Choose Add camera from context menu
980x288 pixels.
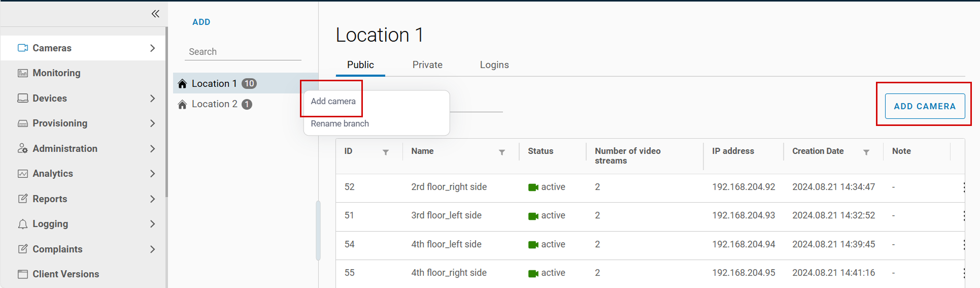point(333,101)
